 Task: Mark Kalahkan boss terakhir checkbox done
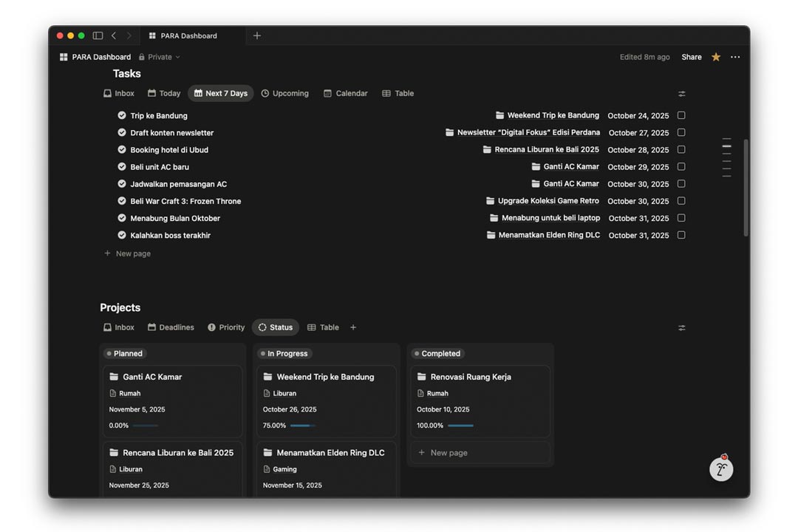click(681, 235)
